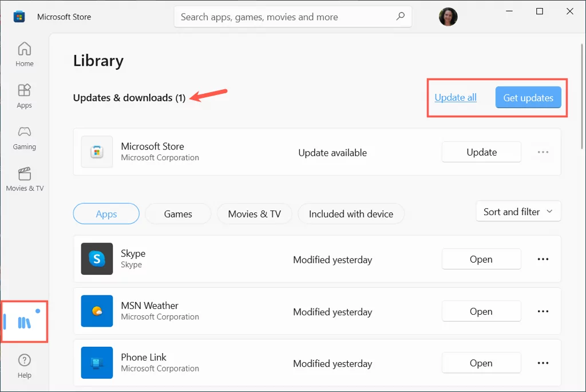This screenshot has height=392, width=586.
Task: Open the Apps section in sidebar
Action: tap(24, 96)
